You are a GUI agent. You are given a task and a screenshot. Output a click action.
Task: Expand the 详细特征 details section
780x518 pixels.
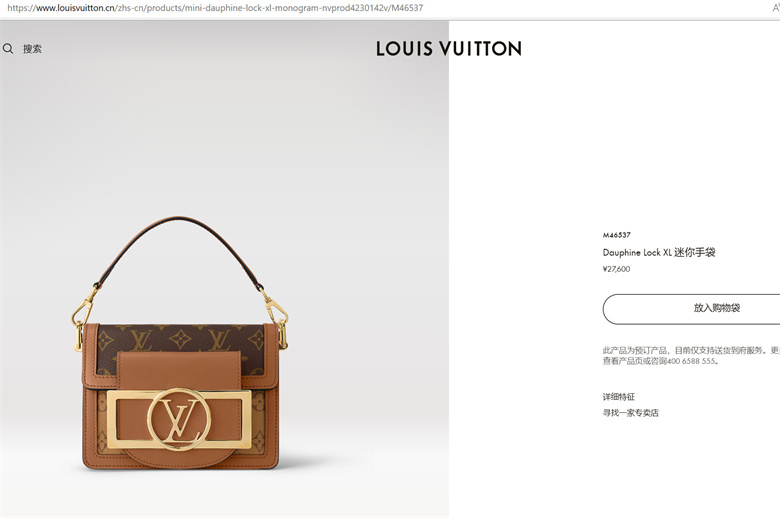[x=619, y=397]
